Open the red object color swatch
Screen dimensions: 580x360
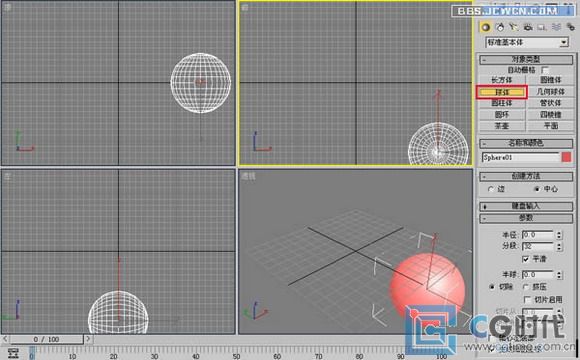(566, 157)
